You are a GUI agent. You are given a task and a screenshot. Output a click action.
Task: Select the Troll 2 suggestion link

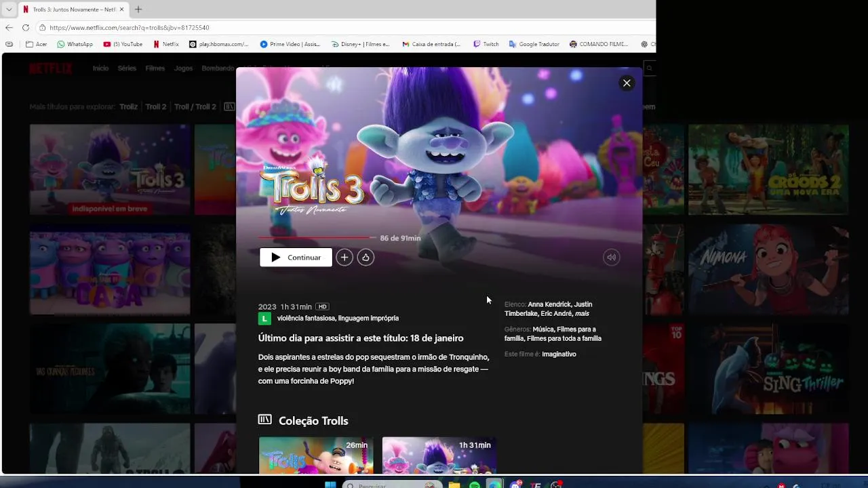click(156, 107)
